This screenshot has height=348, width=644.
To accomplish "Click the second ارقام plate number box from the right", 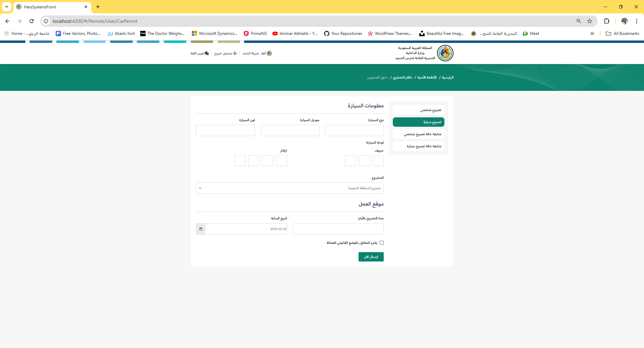I will pos(268,161).
